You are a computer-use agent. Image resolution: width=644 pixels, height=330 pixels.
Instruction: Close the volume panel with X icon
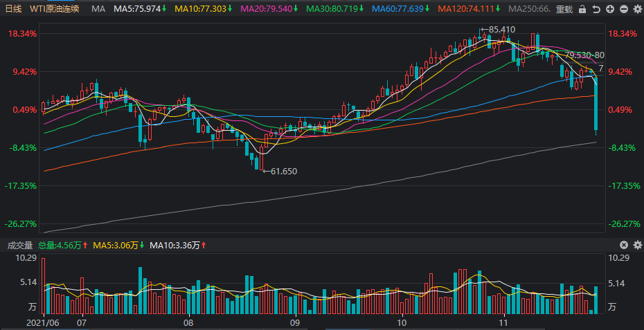coord(624,245)
